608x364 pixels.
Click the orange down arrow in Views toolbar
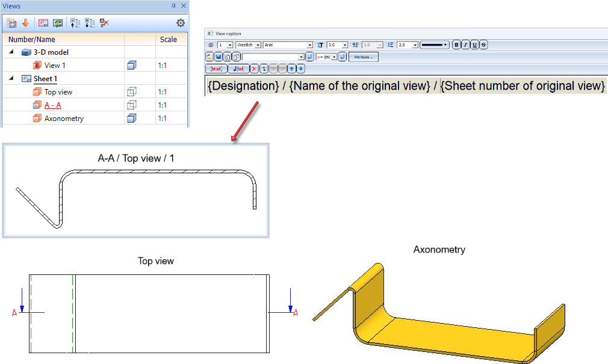(x=26, y=23)
